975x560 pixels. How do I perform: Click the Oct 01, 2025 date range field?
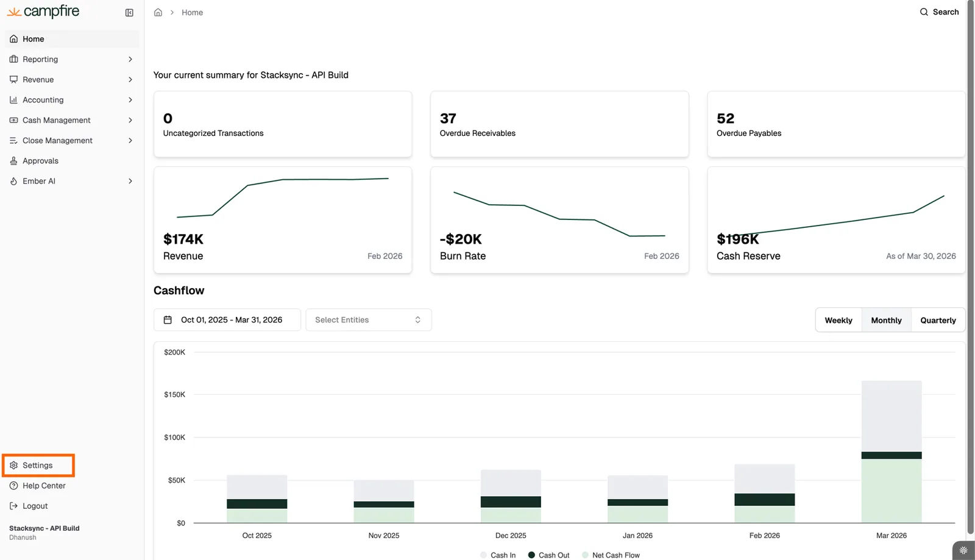click(227, 320)
